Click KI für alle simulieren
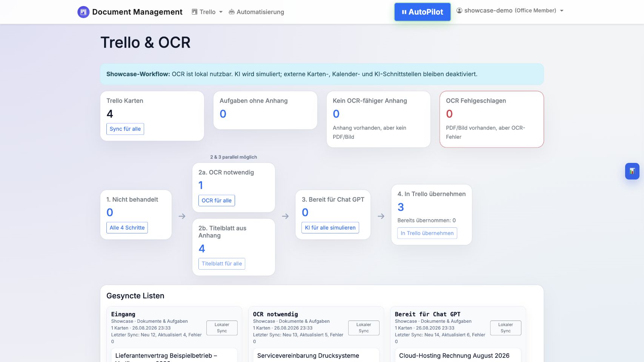The height and width of the screenshot is (362, 644). coord(330,228)
